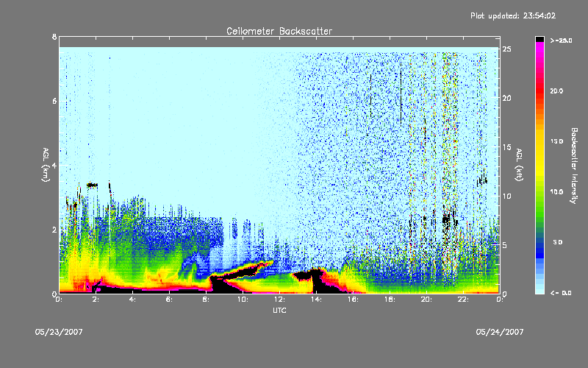The image size is (588, 368).
Task: Click the 'Ceilometer Backscatter' plot title
Action: [279, 31]
